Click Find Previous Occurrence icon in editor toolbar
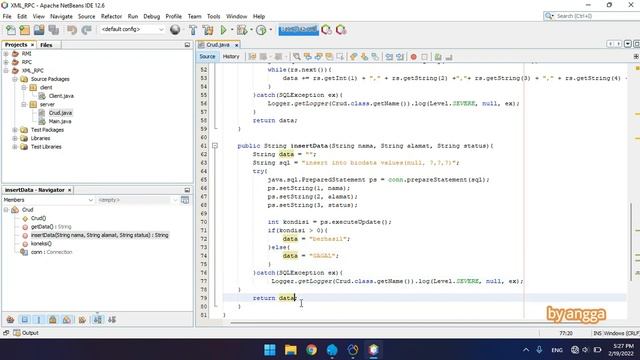The image size is (640, 360). [x=308, y=57]
